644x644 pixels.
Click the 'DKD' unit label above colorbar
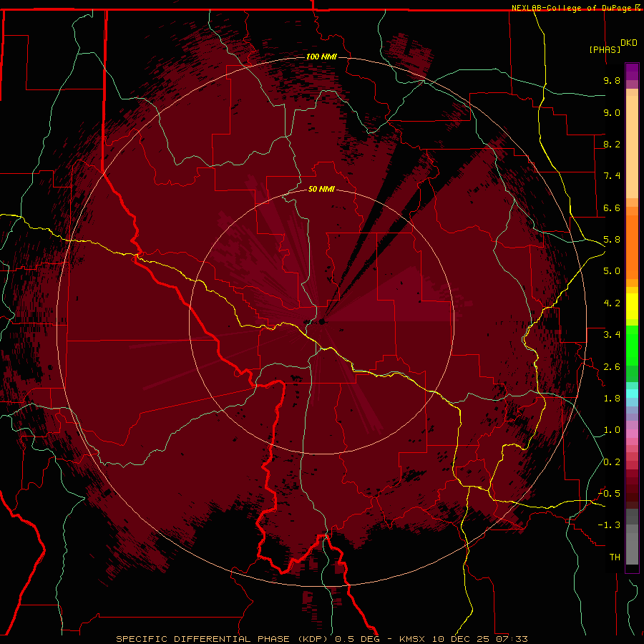pyautogui.click(x=629, y=43)
